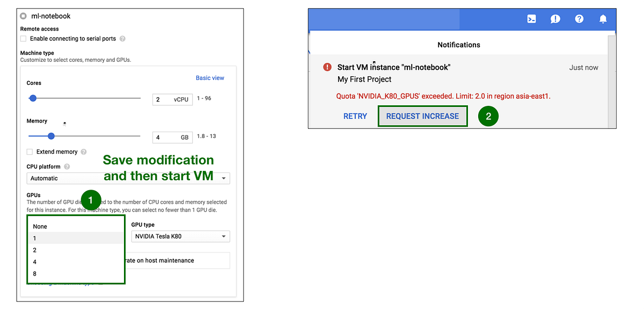Click the Cores slider handle
This screenshot has width=644, height=310.
[33, 98]
